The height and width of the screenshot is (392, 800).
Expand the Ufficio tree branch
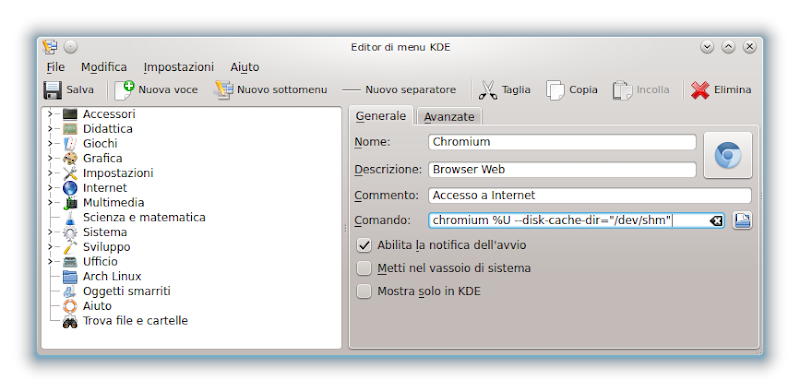click(50, 262)
